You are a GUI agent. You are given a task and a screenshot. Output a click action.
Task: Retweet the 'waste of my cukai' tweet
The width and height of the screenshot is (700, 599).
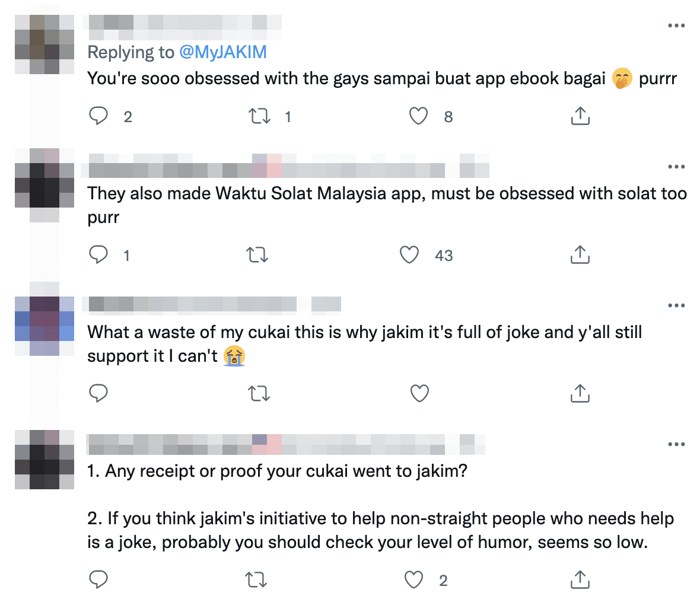click(x=259, y=393)
